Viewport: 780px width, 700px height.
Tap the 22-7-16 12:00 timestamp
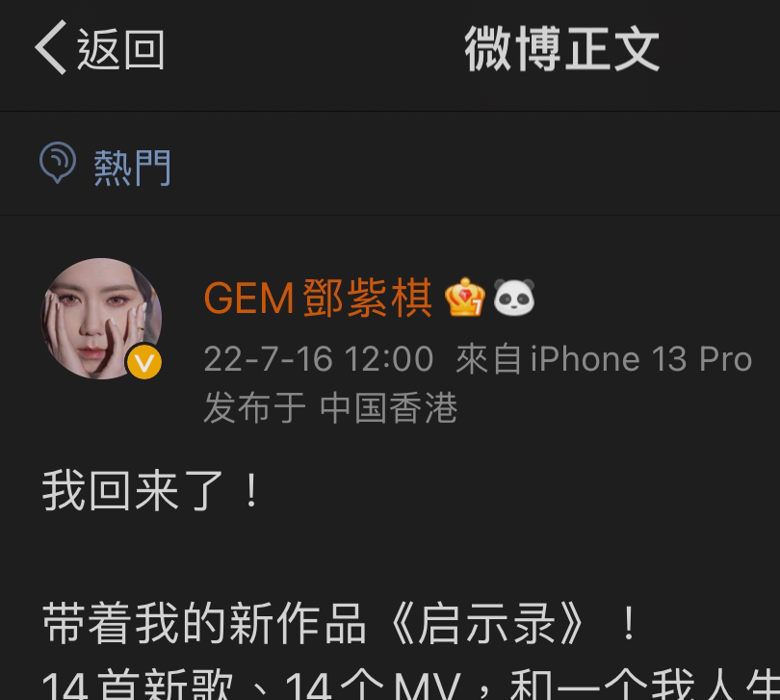point(319,359)
